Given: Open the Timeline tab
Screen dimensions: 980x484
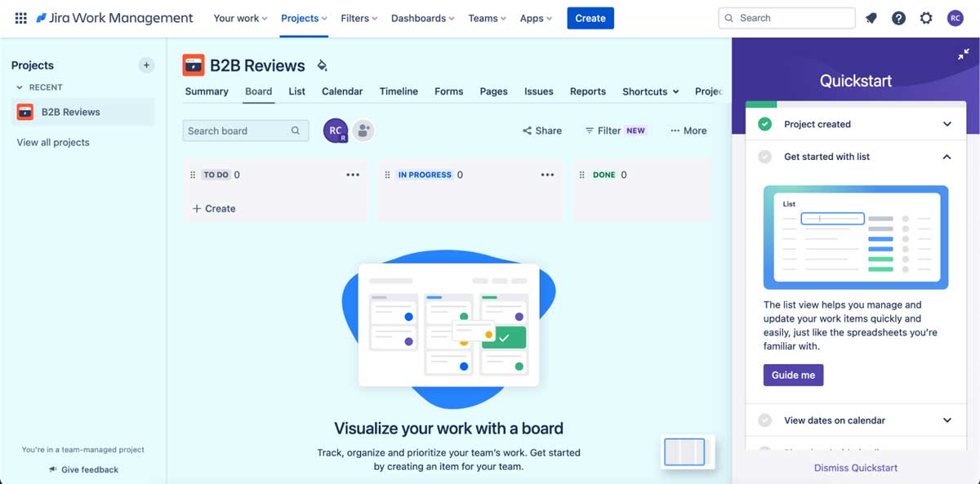Looking at the screenshot, I should pos(399,91).
